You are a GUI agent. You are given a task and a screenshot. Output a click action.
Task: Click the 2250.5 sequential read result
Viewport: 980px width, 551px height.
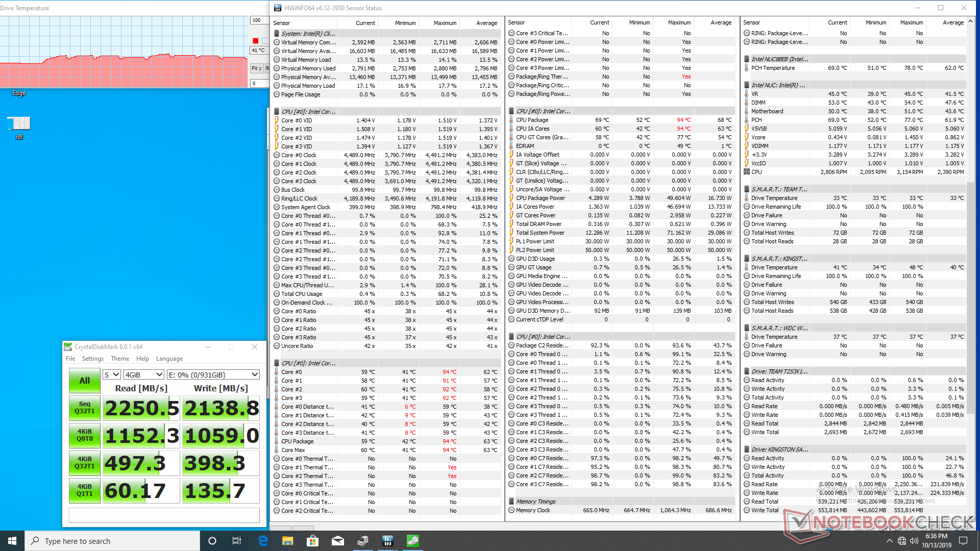[x=141, y=408]
